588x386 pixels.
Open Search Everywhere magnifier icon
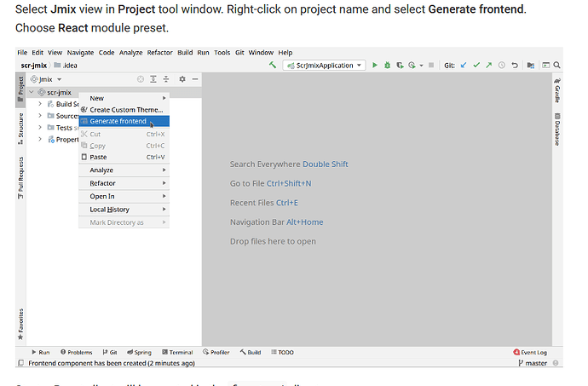click(556, 66)
